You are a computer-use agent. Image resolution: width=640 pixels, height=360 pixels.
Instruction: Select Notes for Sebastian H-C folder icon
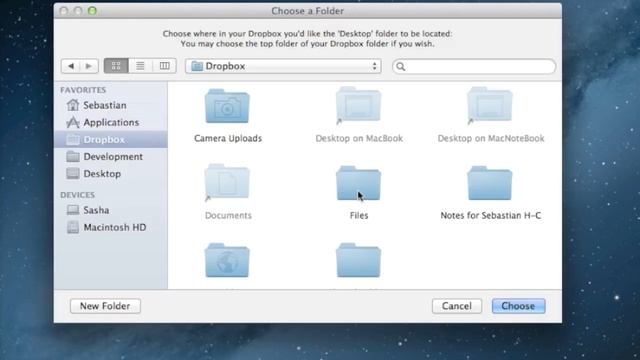pyautogui.click(x=489, y=183)
